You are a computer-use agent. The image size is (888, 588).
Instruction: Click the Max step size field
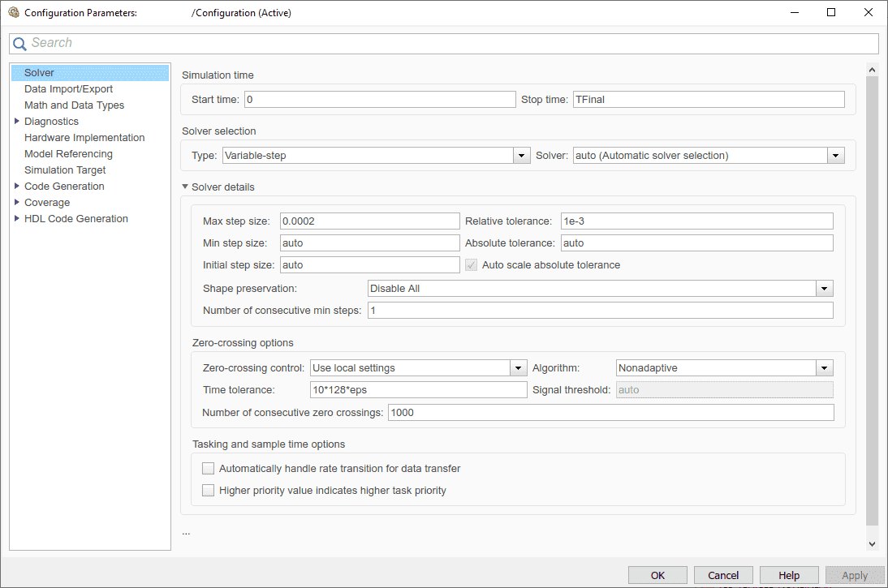pyautogui.click(x=370, y=221)
